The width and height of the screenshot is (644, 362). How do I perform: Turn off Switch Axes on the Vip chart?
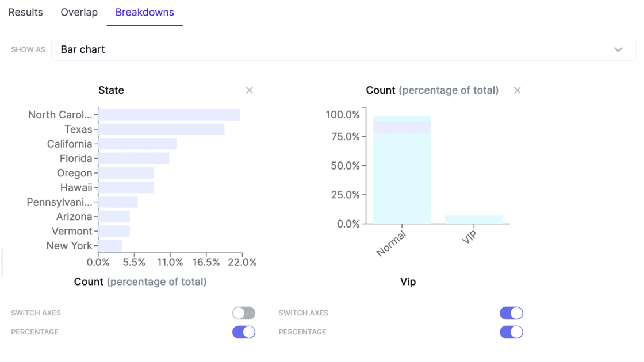(x=511, y=313)
